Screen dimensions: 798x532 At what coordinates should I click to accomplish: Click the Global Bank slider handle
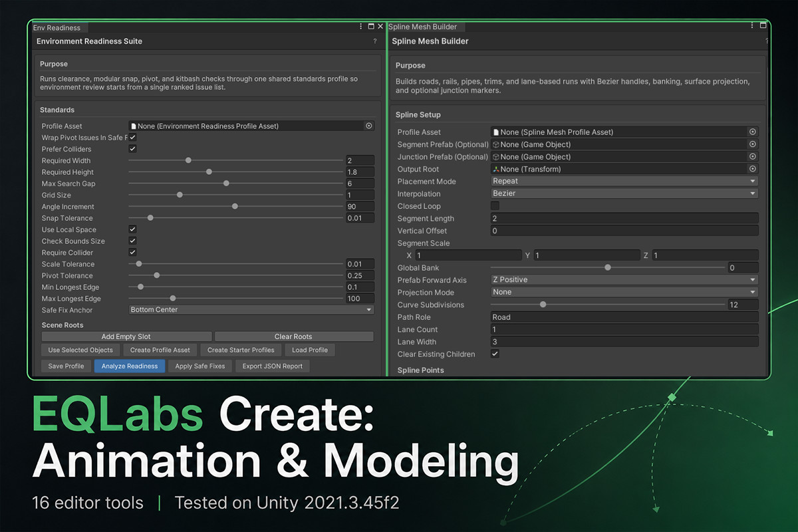(x=608, y=267)
